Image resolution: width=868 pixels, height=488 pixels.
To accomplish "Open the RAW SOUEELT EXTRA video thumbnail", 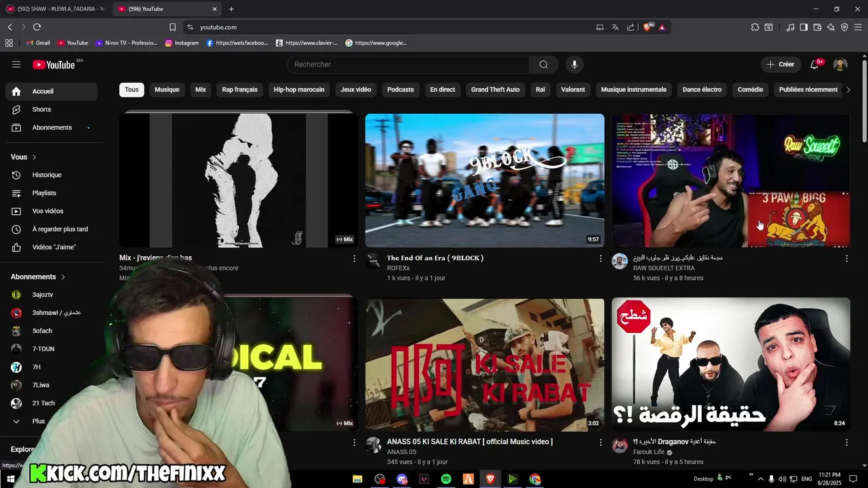I will pyautogui.click(x=730, y=180).
